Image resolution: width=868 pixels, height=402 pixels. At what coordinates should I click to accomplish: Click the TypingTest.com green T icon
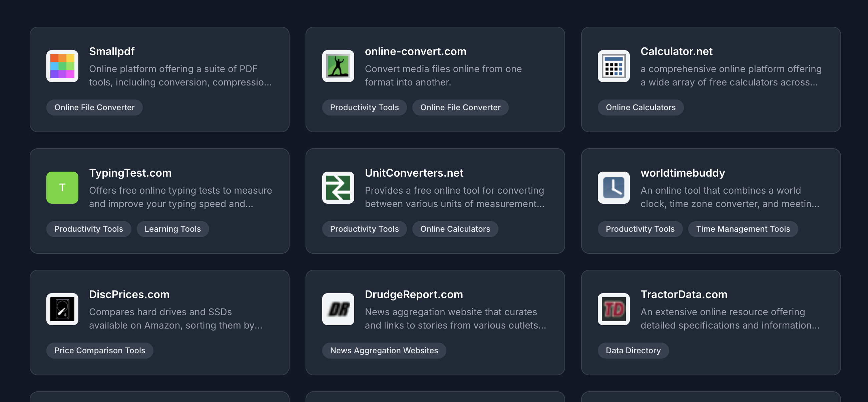[x=62, y=188]
